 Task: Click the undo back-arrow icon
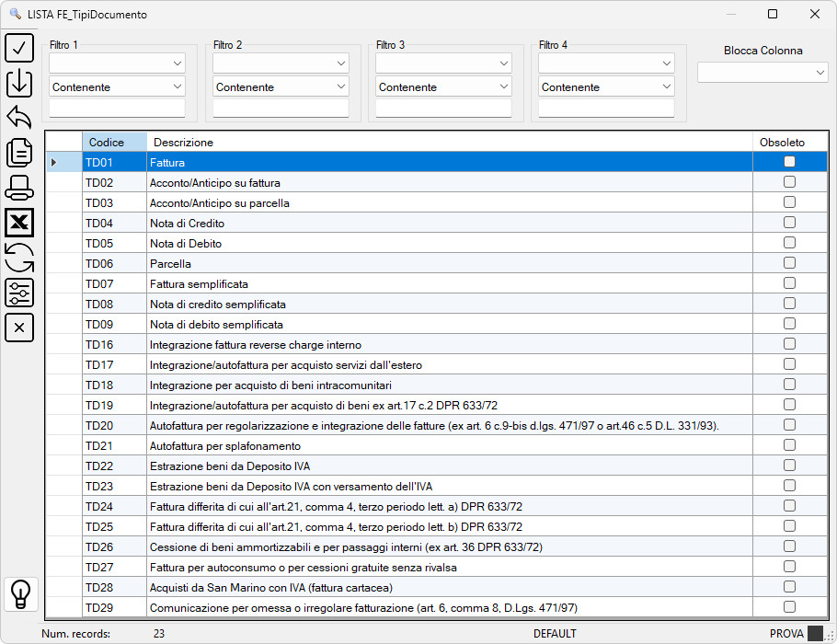tap(19, 118)
